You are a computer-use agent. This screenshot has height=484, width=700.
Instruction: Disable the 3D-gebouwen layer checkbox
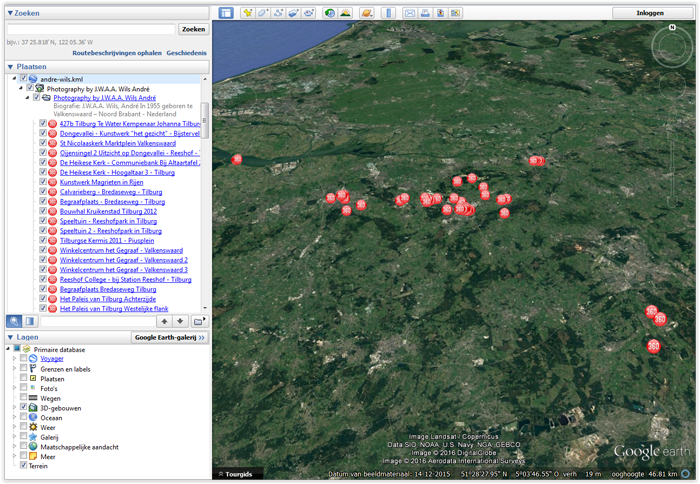(24, 407)
